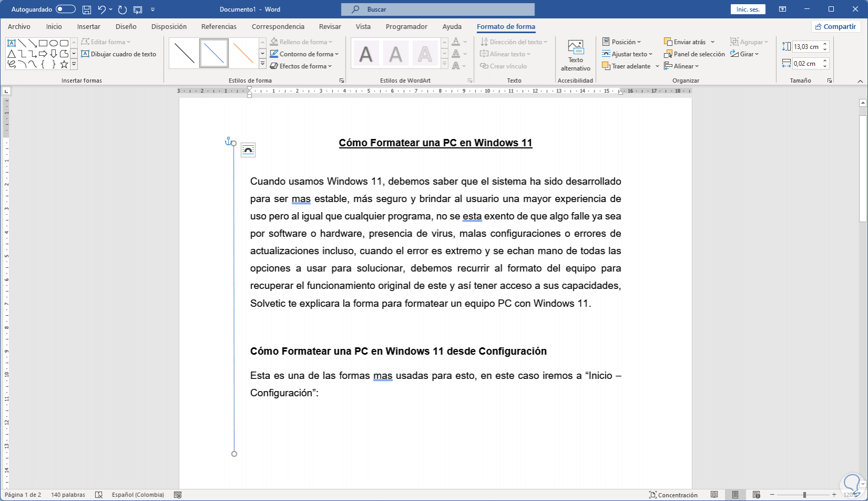
Task: Apply the blue line shape style
Action: point(214,53)
